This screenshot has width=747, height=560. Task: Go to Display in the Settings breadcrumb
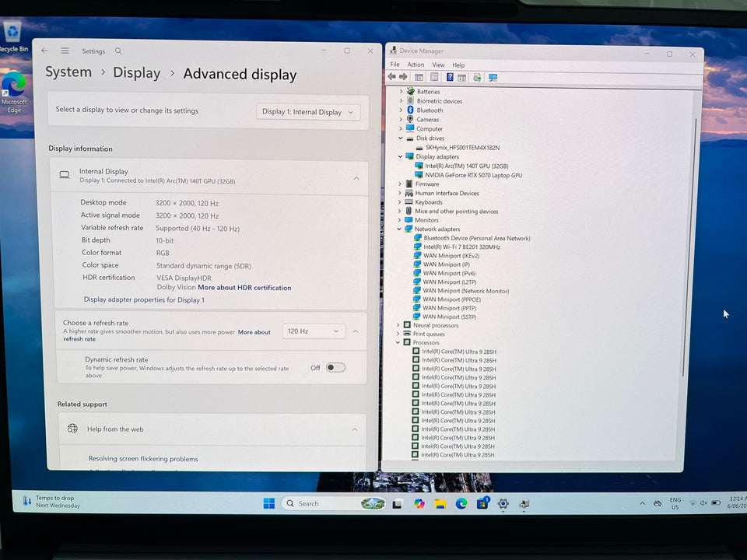pos(136,73)
